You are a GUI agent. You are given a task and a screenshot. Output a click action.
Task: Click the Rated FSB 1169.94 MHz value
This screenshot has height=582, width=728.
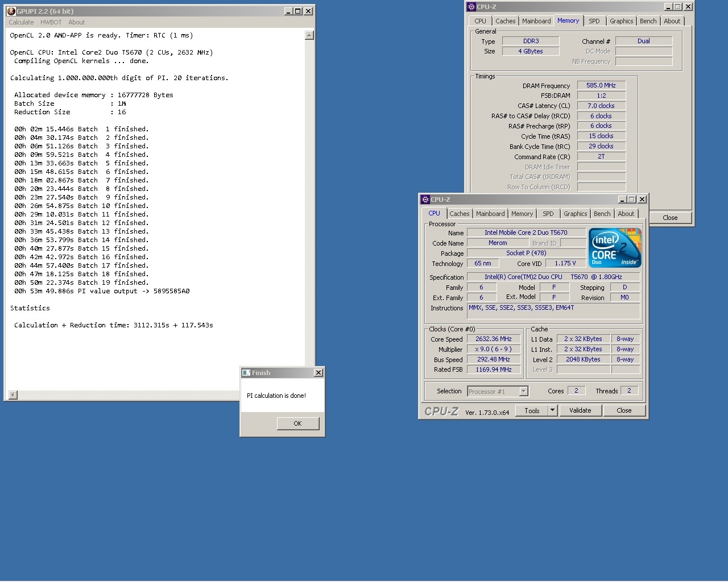(x=494, y=369)
